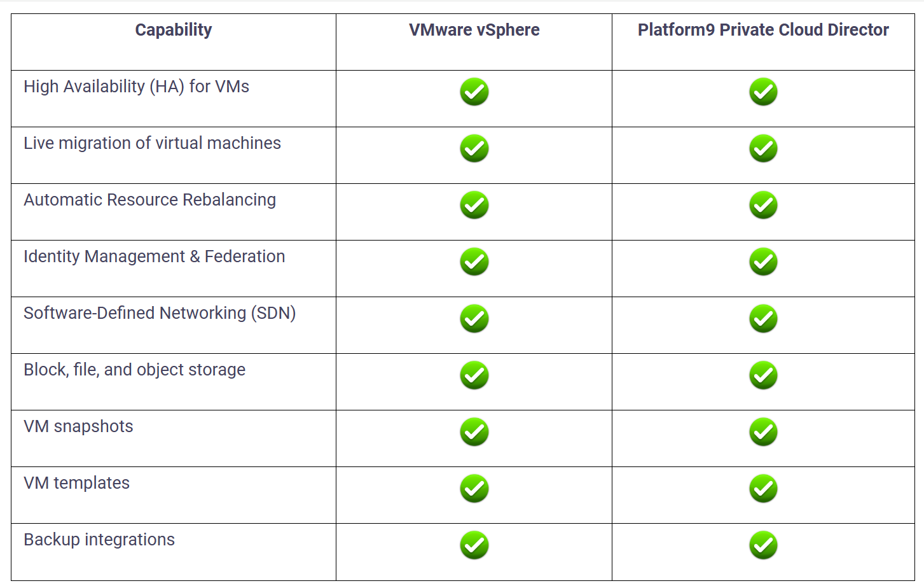The width and height of the screenshot is (924, 588).
Task: Click VMware checkmark for Backup integrations row
Action: pyautogui.click(x=474, y=545)
